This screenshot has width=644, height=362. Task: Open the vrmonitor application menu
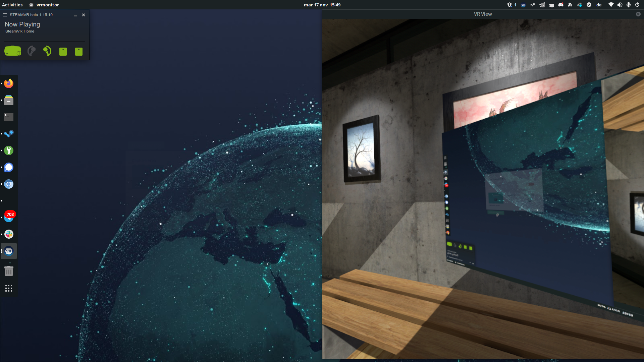pos(44,5)
